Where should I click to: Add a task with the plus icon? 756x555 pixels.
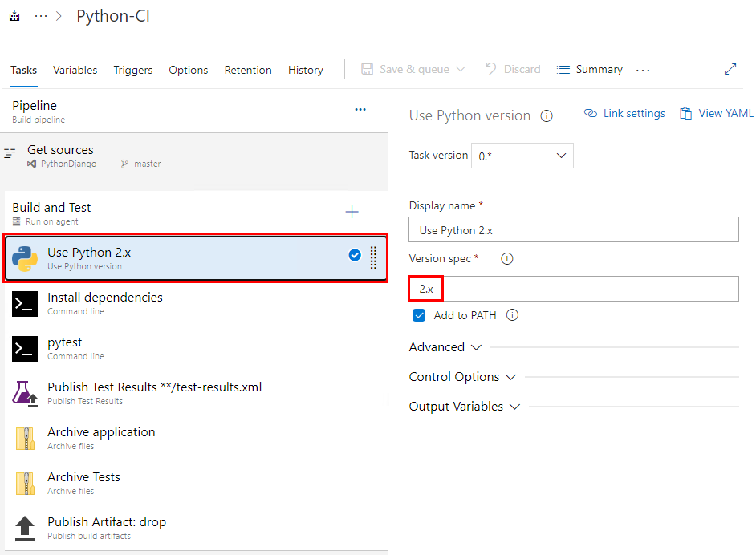coord(352,212)
